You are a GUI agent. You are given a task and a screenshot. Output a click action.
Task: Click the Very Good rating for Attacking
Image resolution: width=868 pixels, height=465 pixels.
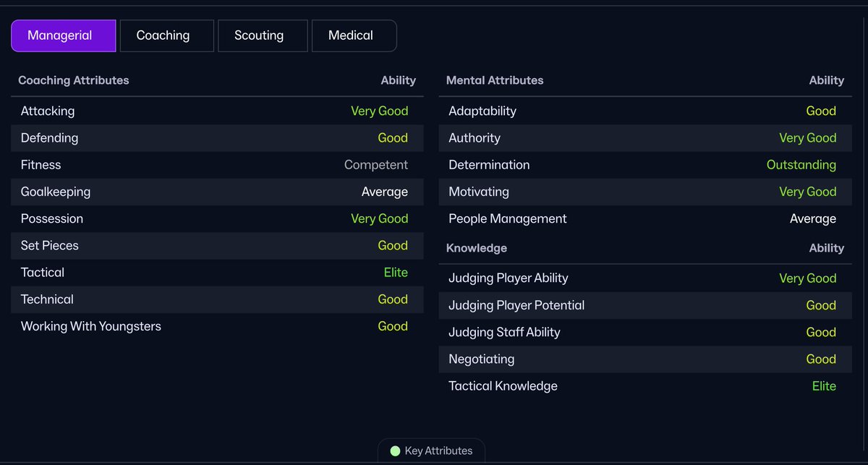[380, 111]
